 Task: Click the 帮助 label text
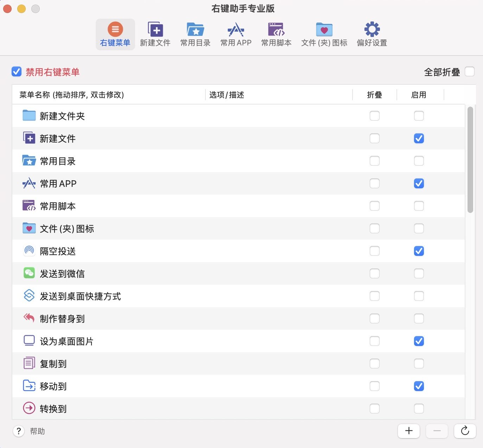[37, 431]
